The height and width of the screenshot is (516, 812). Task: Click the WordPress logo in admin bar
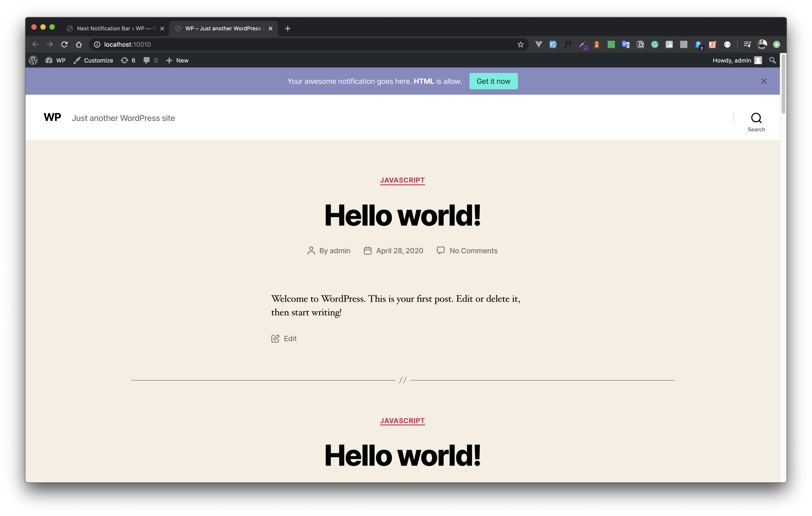pyautogui.click(x=33, y=60)
